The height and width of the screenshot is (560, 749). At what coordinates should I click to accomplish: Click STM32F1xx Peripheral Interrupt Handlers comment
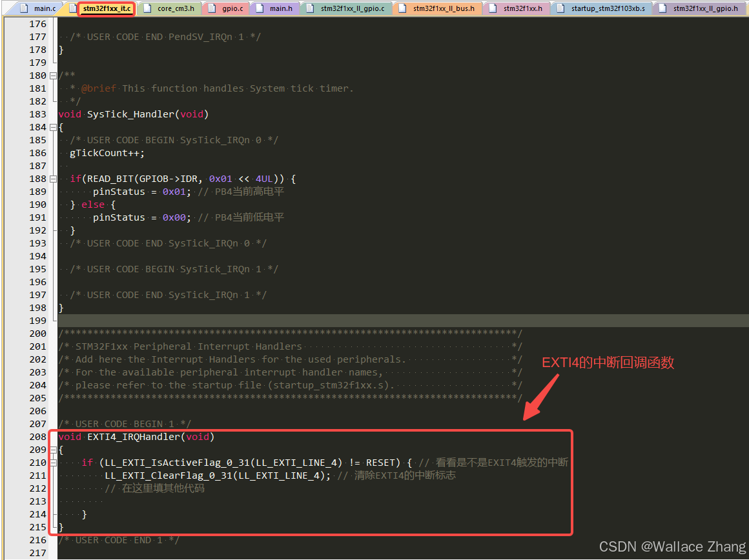189,346
